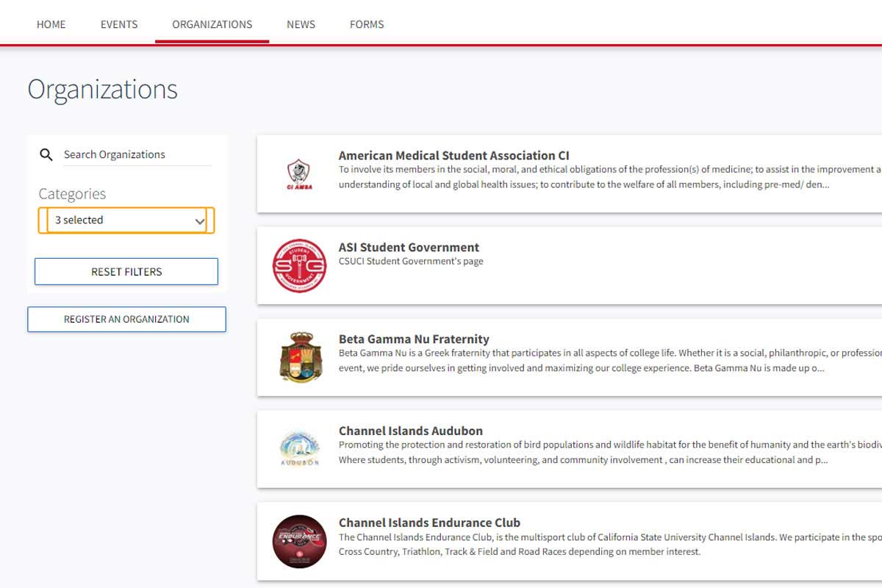Screen dimensions: 882x588
Task: Open the Categories '3 selected' dropdown
Action: coord(126,220)
